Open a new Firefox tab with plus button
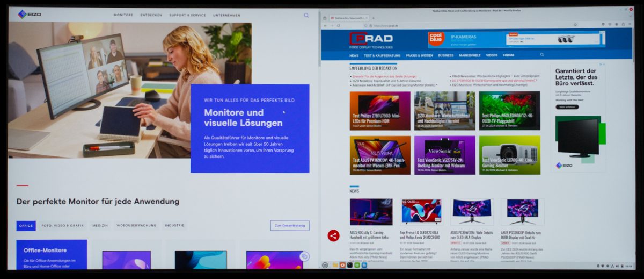The image size is (644, 279). click(374, 18)
